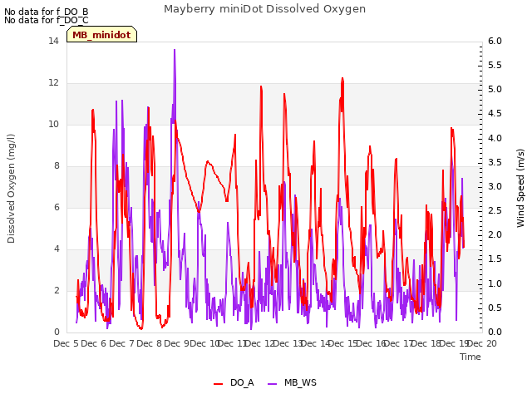Click the 6.0 value on wind speed axis
Screen dimensions: 532x399
[495, 42]
